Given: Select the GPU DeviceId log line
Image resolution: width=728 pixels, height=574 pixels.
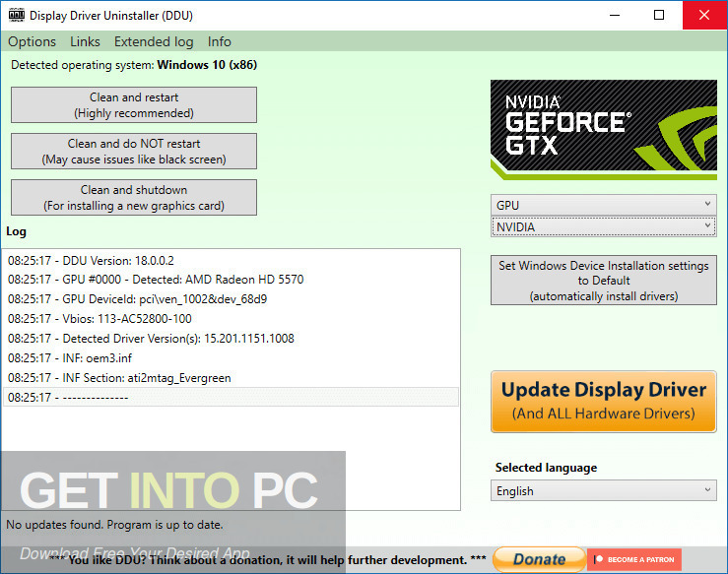Looking at the screenshot, I should coord(231,299).
